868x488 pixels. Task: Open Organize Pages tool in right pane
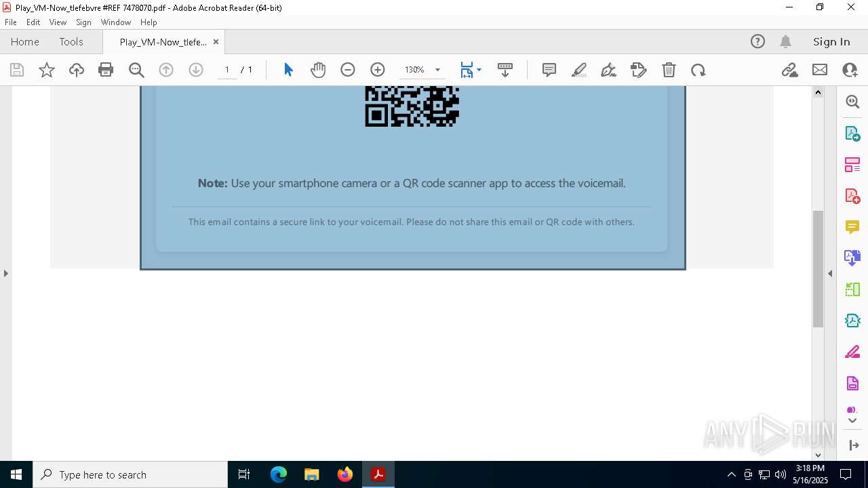pyautogui.click(x=852, y=165)
